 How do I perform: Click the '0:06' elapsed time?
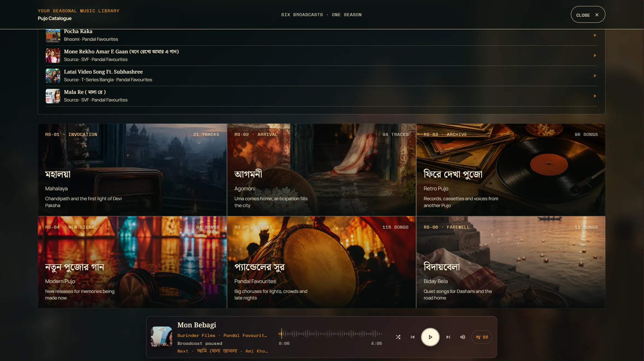(x=284, y=343)
